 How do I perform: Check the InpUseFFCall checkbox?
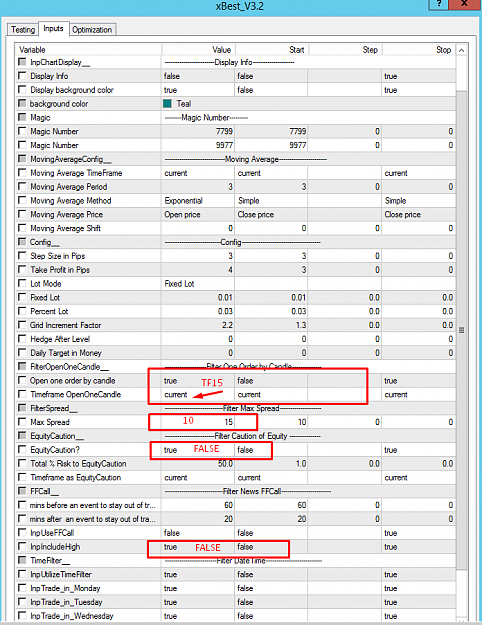point(22,533)
